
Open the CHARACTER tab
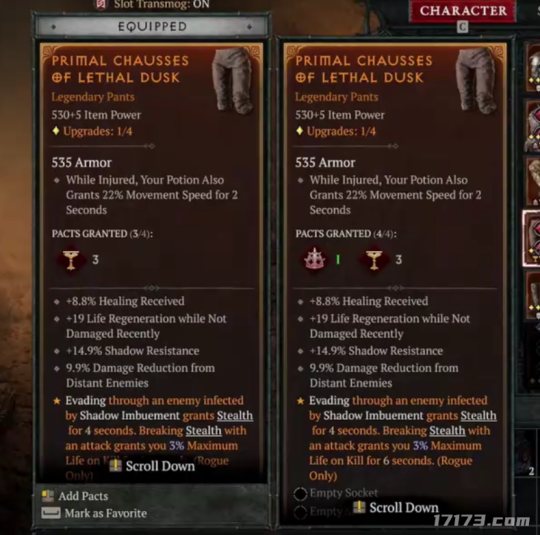coord(463,11)
